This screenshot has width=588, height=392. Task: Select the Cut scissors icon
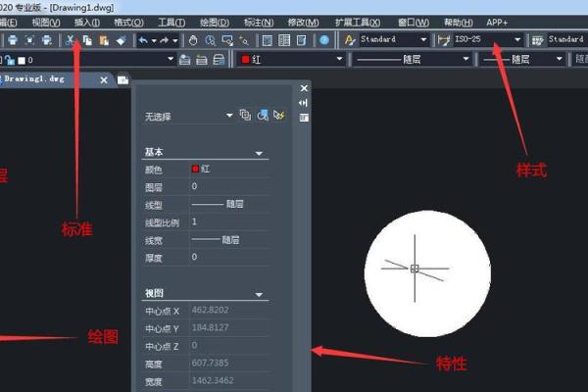70,40
